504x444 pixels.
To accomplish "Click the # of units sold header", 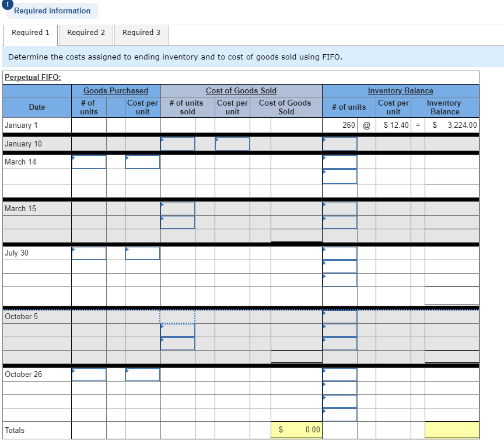I will coord(187,107).
